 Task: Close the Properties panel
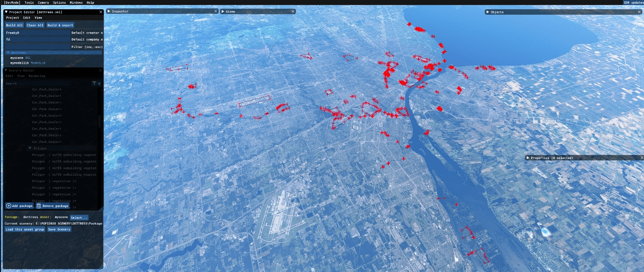(642, 158)
